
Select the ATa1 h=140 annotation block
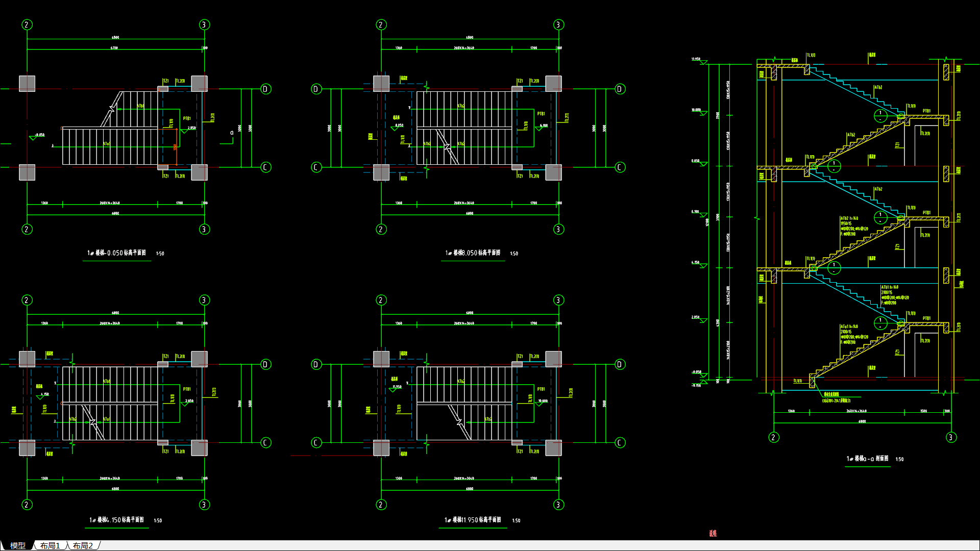click(854, 334)
